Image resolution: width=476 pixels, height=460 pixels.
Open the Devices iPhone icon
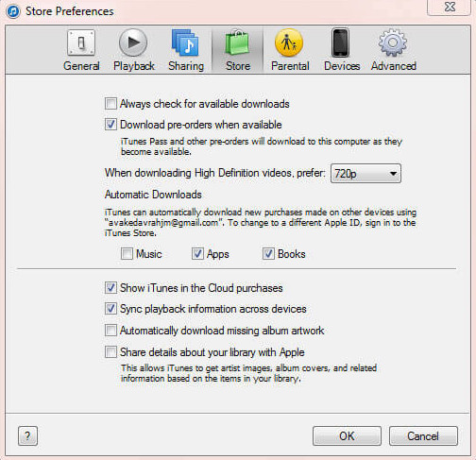point(341,43)
